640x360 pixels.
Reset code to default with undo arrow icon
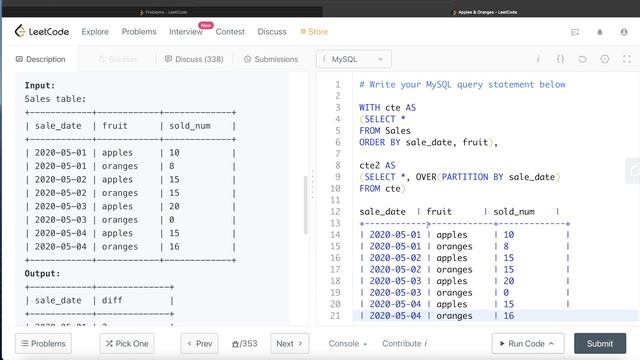point(582,59)
